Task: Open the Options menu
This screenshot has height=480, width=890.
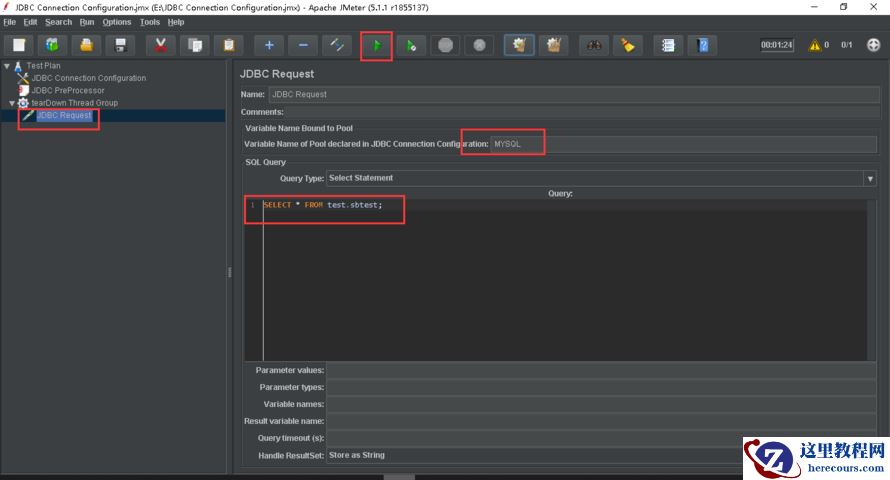Action: (116, 22)
